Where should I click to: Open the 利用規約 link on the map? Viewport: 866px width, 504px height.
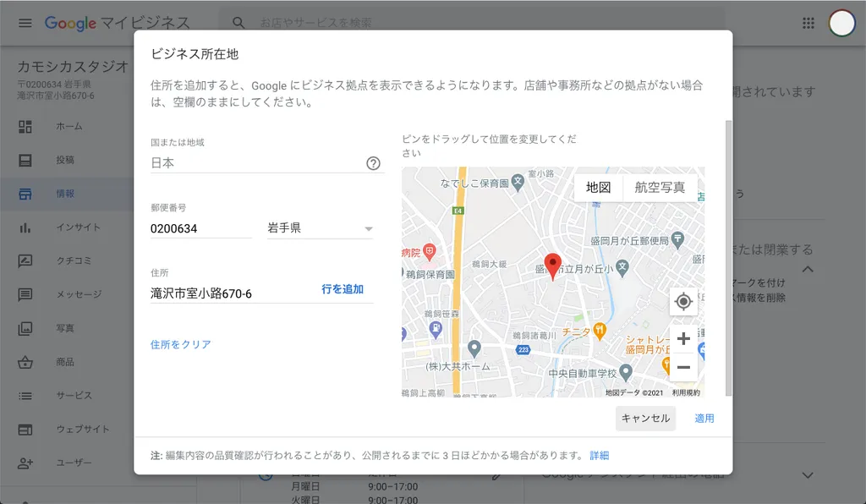[686, 393]
